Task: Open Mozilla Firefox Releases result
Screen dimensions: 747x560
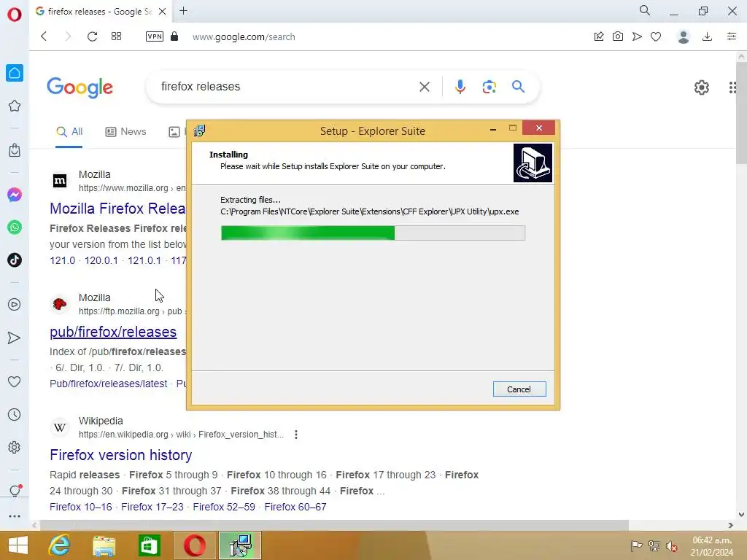Action: click(x=117, y=209)
